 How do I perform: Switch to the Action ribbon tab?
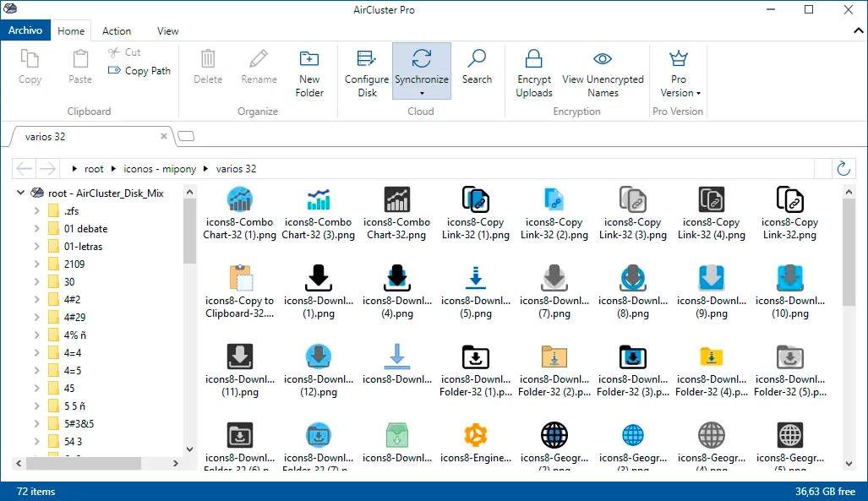pyautogui.click(x=117, y=31)
